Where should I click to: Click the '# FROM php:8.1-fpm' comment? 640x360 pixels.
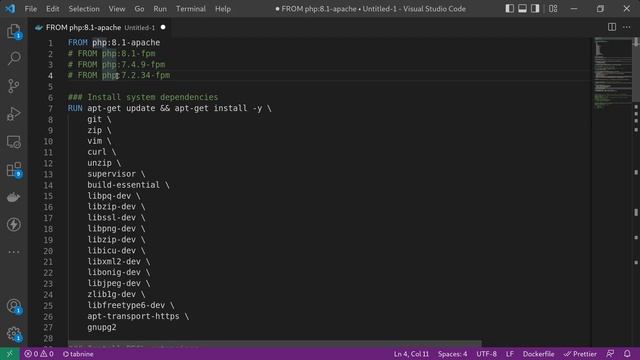pyautogui.click(x=111, y=53)
